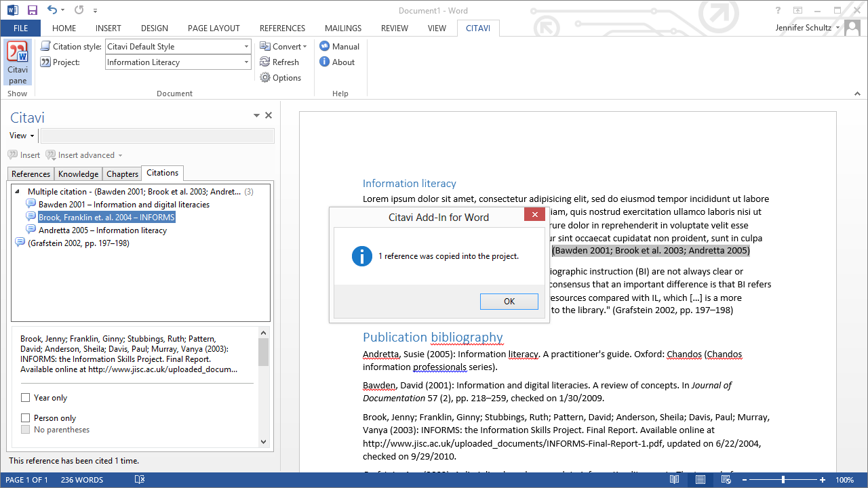Screen dimensions: 868x488
Task: Open the Citavi Manual
Action: tap(339, 46)
